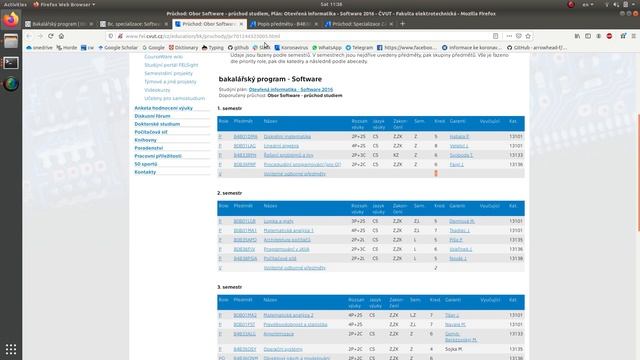Viewport: 640px width, 360px height.
Task: Open the Slack bookmark
Action: [261, 47]
